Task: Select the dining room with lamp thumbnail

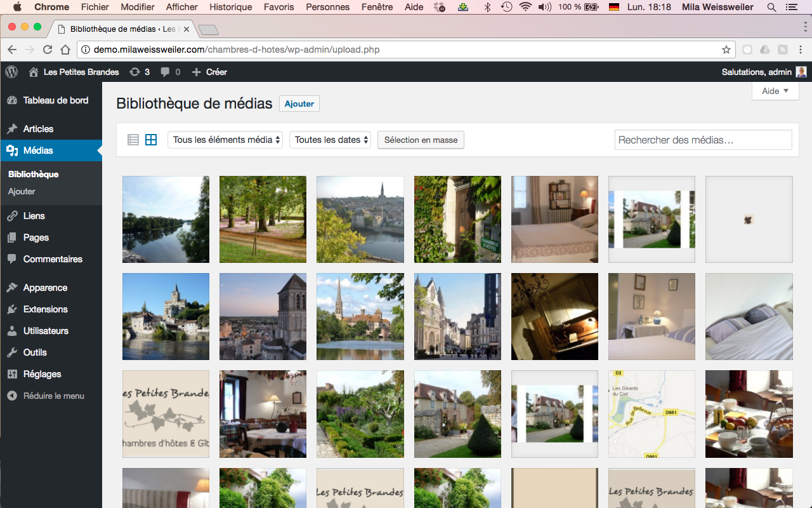Action: [x=263, y=414]
